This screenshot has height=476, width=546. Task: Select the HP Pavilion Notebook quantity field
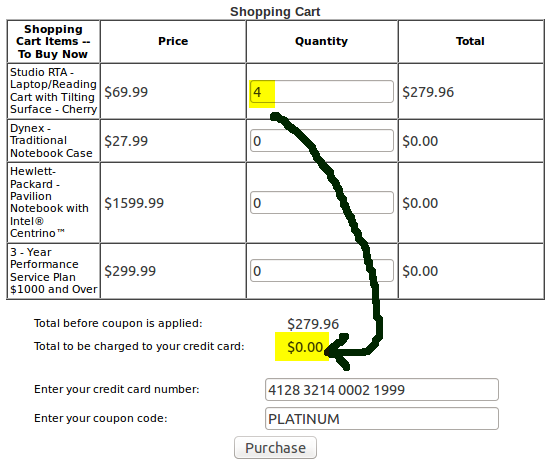(x=322, y=203)
